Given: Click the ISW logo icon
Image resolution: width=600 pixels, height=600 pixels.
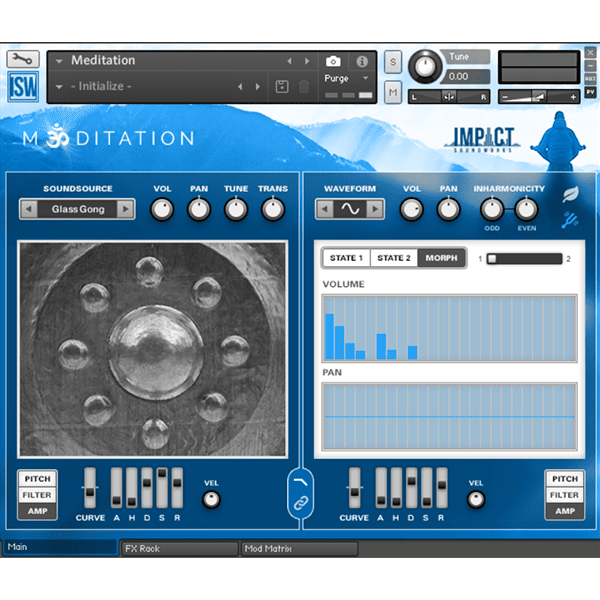Looking at the screenshot, I should [23, 86].
